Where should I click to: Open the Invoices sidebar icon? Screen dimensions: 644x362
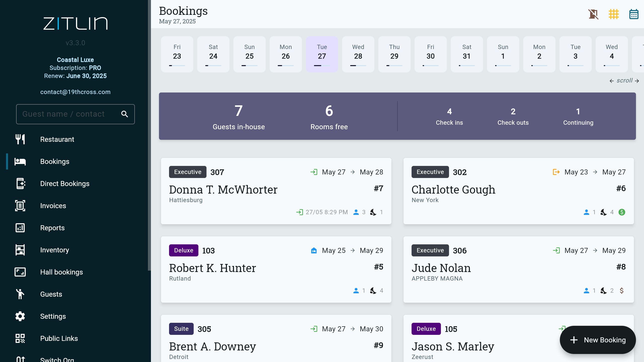pyautogui.click(x=20, y=206)
